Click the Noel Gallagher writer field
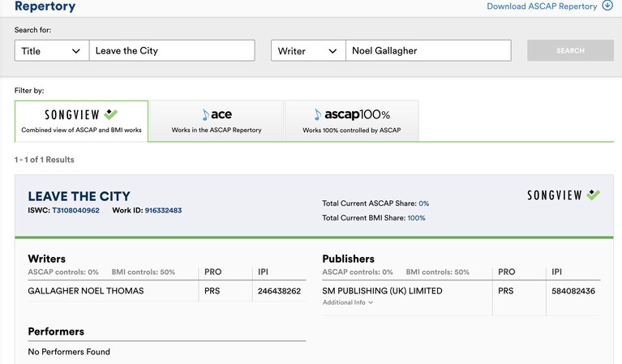Screen dimensions: 622x364 [428, 51]
